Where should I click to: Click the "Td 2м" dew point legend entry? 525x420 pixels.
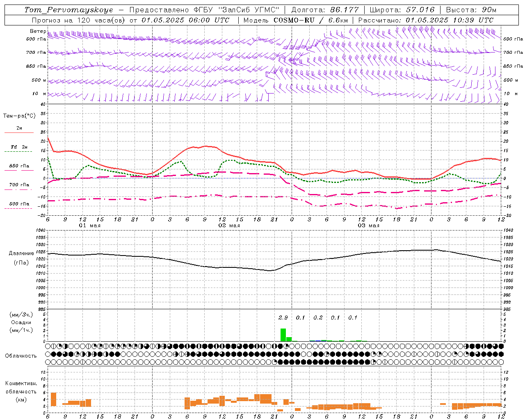(x=19, y=147)
